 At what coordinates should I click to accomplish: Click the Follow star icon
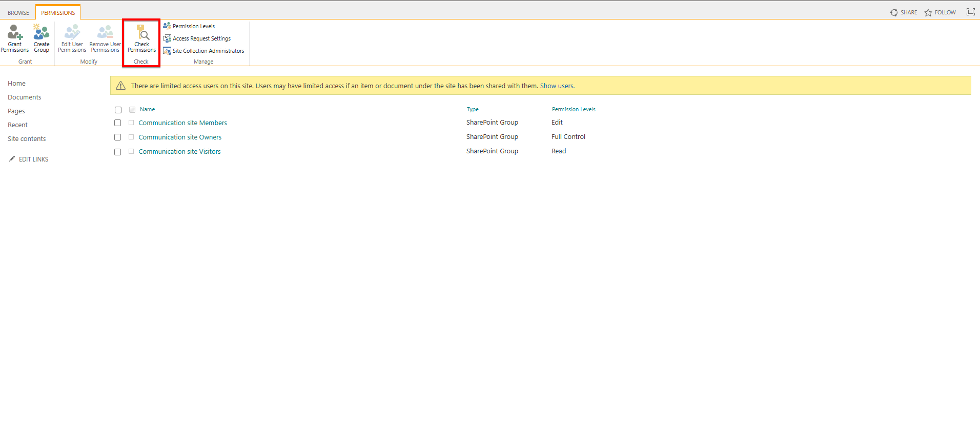(928, 12)
